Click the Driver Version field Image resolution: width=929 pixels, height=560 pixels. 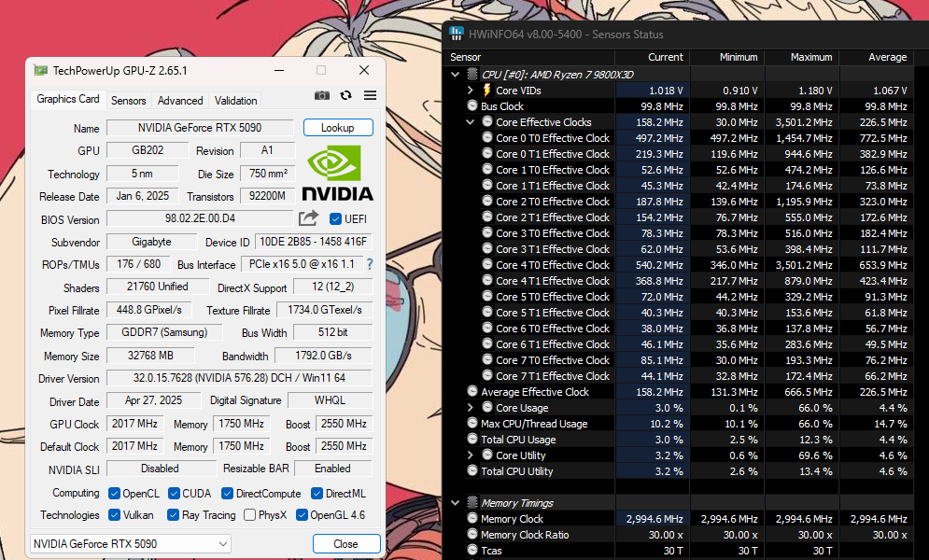pyautogui.click(x=239, y=378)
